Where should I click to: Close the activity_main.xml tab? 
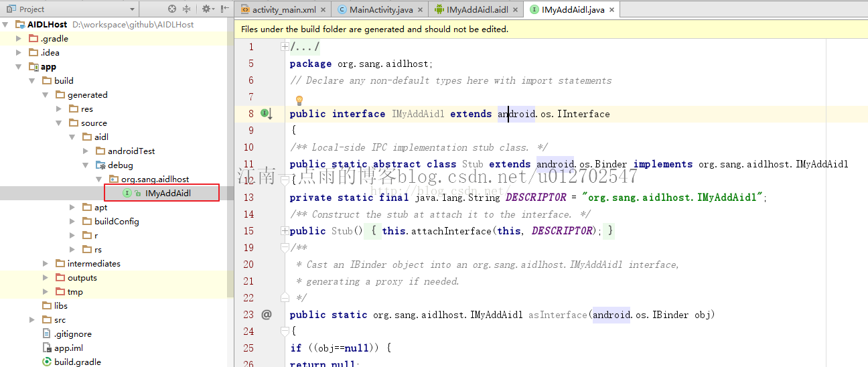pyautogui.click(x=323, y=10)
